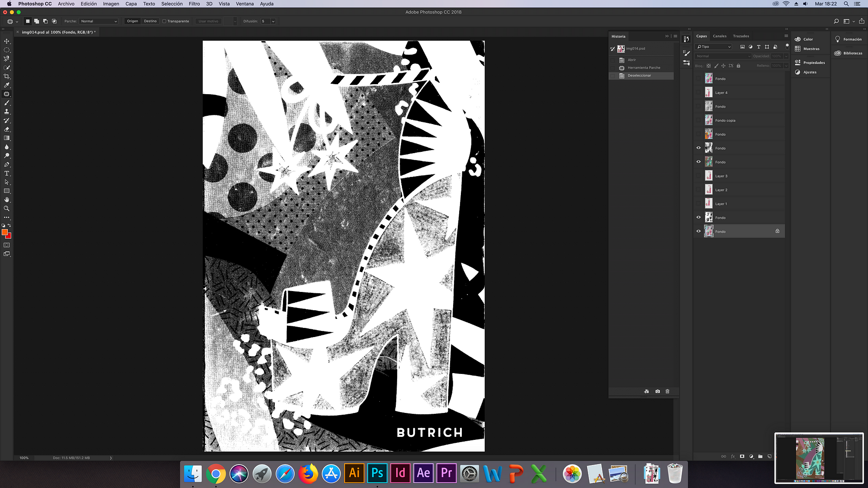Image resolution: width=868 pixels, height=488 pixels.
Task: Open the Difusión value dropdown
Action: (273, 21)
